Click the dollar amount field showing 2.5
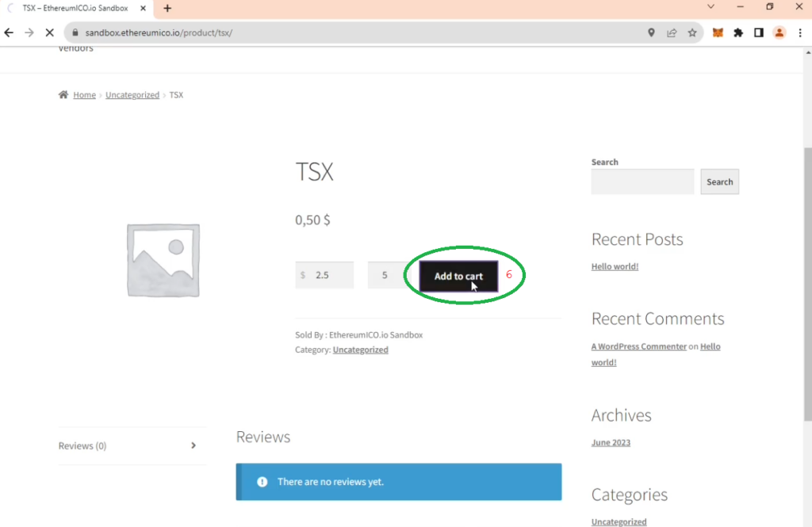The width and height of the screenshot is (812, 527). click(329, 275)
